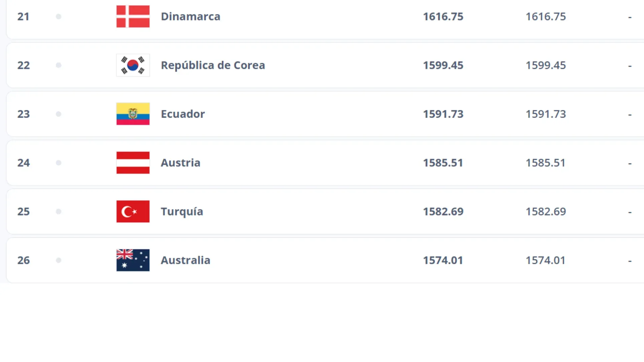Click the Australia flag icon

pyautogui.click(x=133, y=260)
